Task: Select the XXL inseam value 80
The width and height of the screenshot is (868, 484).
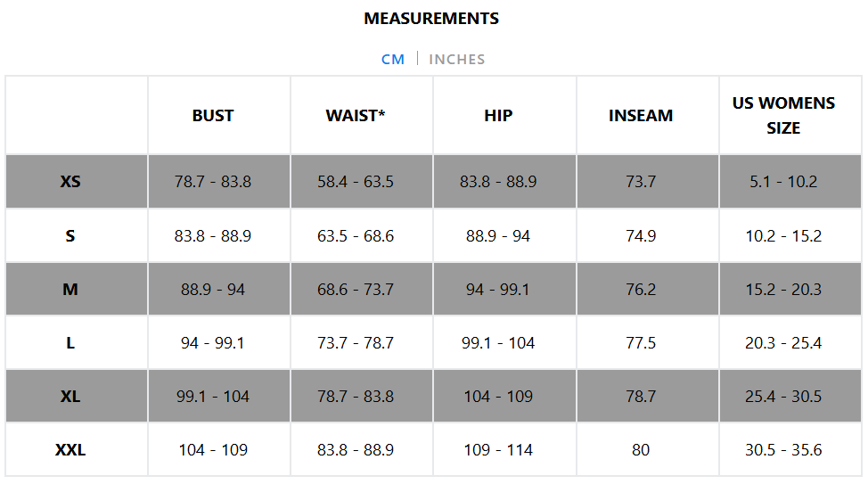Action: pyautogui.click(x=641, y=450)
